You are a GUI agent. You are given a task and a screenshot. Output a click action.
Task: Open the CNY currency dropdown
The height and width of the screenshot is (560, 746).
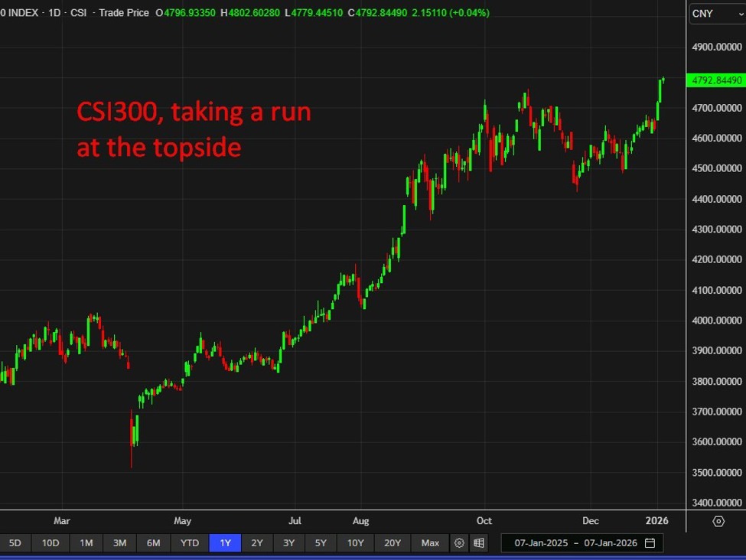tap(715, 13)
